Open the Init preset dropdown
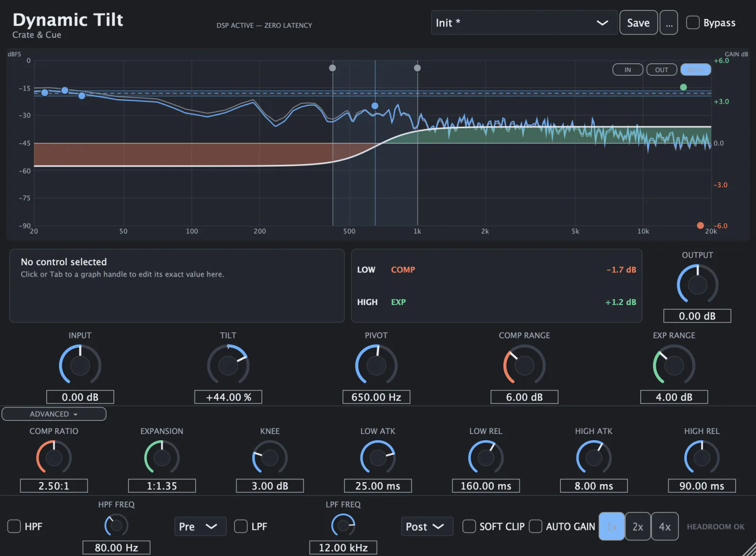Image resolution: width=756 pixels, height=556 pixels. click(524, 23)
